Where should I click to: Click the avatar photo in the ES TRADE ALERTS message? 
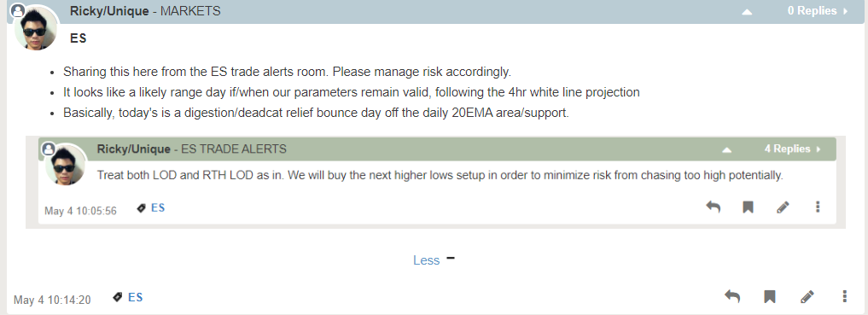(x=67, y=166)
